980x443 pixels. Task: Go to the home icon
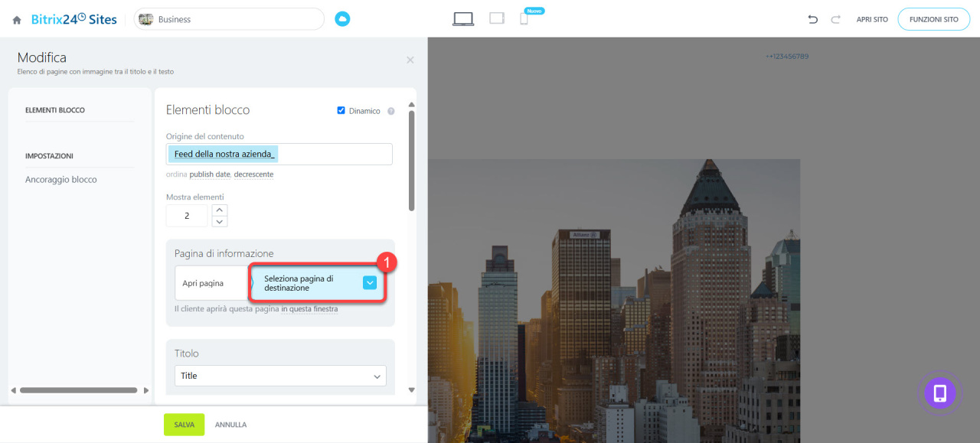click(17, 20)
